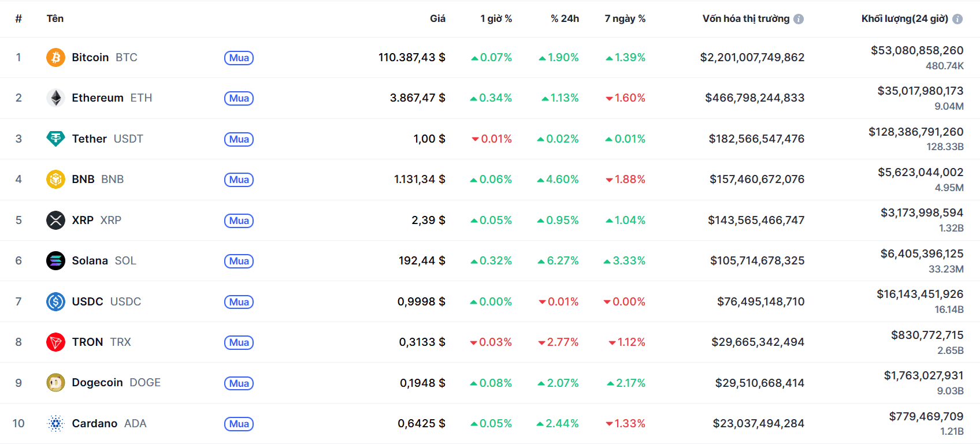
Task: Click Bitcoin price 110.387,43 $
Action: point(412,57)
